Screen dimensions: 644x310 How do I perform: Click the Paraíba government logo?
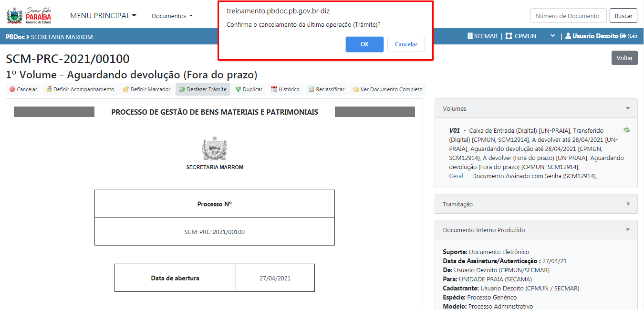29,16
